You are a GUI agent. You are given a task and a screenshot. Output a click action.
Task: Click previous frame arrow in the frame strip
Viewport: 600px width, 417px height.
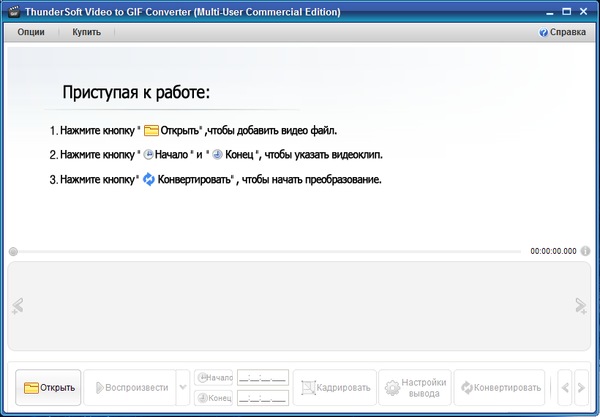[x=17, y=306]
